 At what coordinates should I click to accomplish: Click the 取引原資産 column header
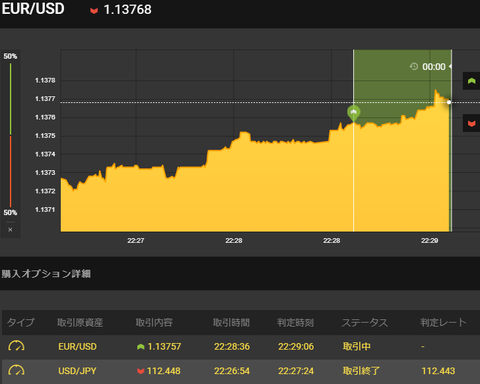pyautogui.click(x=80, y=322)
